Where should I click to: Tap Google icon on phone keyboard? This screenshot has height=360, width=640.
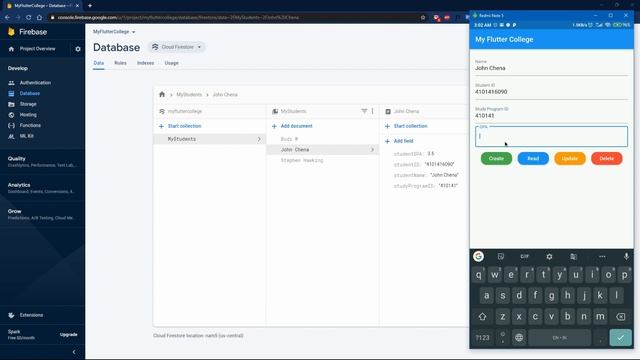478,256
